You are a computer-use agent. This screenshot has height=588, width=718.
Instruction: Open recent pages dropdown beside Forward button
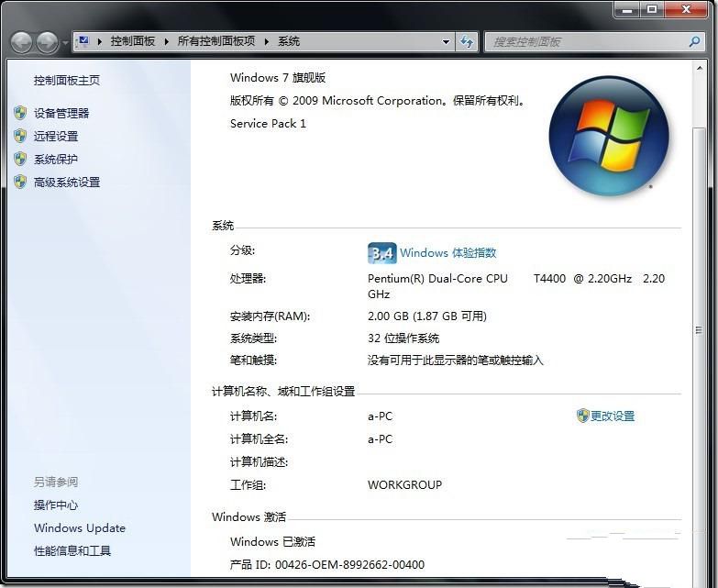pos(64,43)
